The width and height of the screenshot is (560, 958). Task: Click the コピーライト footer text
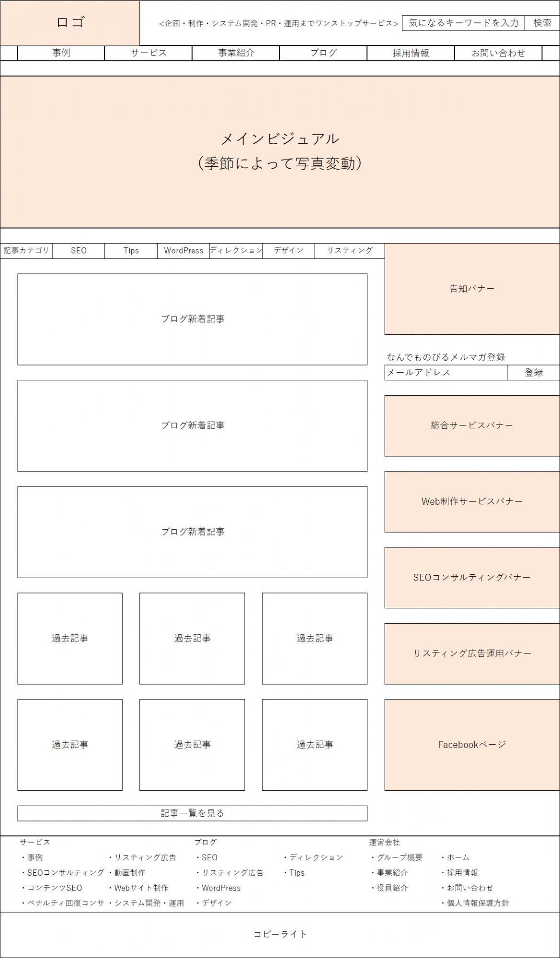pyautogui.click(x=280, y=934)
